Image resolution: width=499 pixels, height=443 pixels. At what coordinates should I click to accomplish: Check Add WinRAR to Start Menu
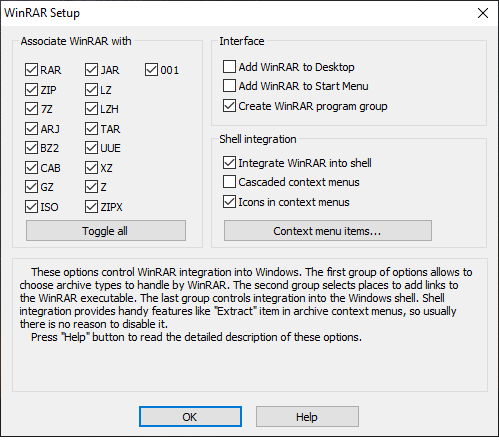coord(229,86)
